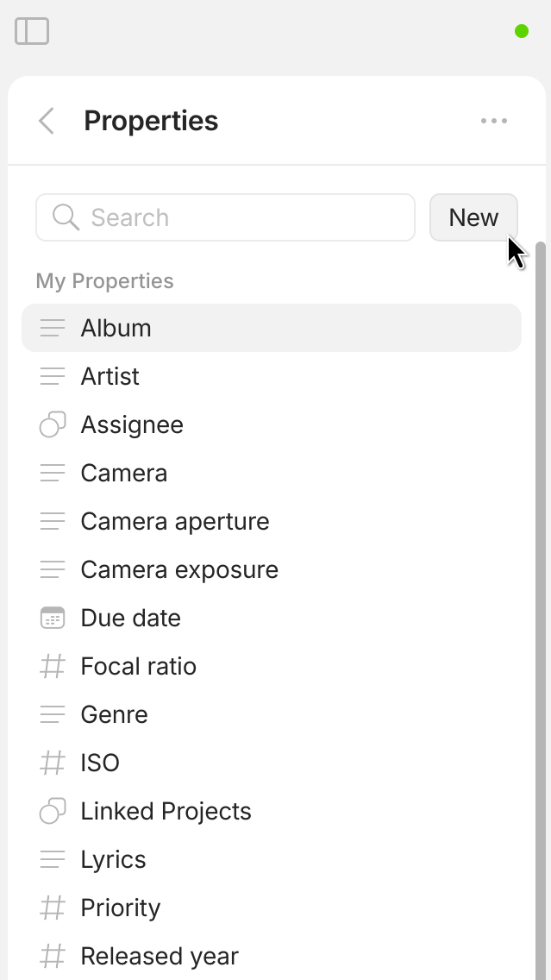
Task: Click the Lyrics text-type icon
Action: point(53,860)
